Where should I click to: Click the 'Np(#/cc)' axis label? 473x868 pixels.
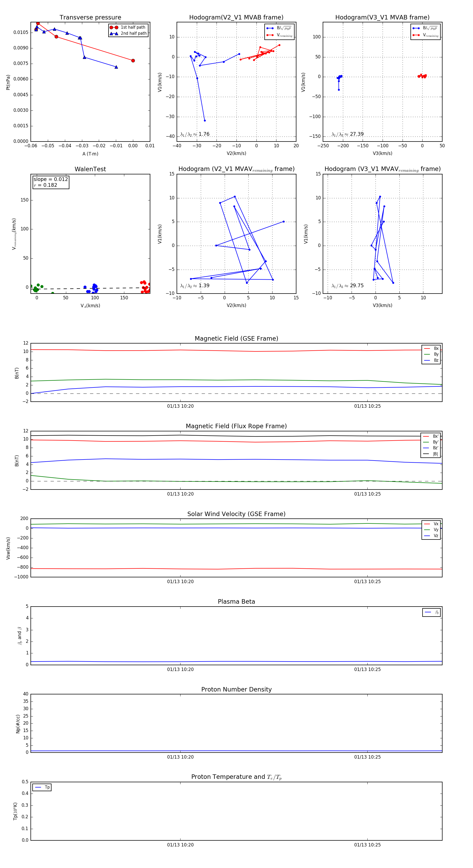[18, 724]
